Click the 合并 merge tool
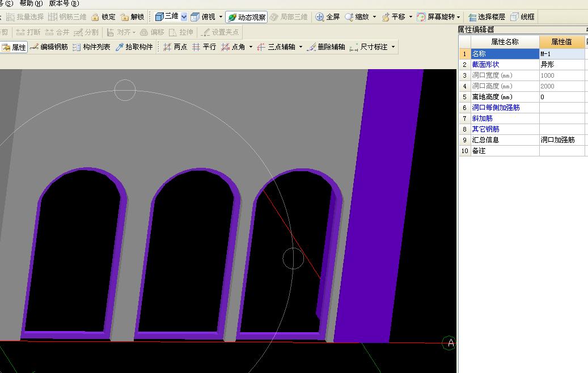 point(57,32)
